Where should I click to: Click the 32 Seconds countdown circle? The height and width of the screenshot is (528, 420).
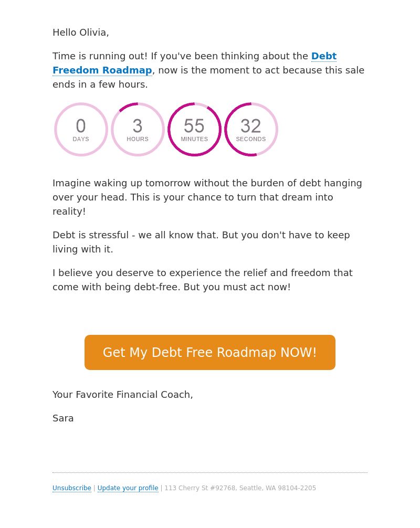(251, 129)
